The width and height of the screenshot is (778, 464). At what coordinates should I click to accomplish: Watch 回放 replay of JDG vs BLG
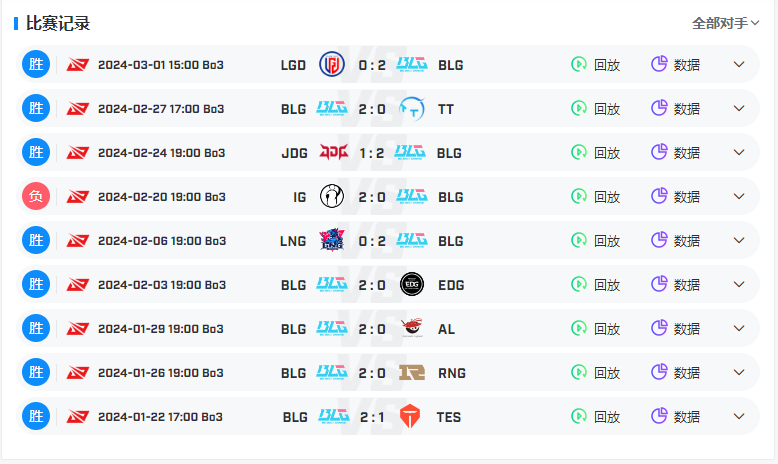(595, 152)
